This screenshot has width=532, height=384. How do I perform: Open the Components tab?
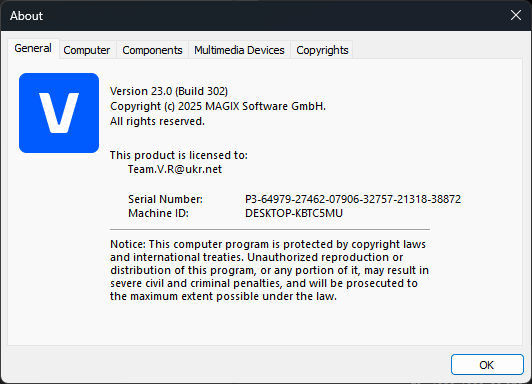pyautogui.click(x=152, y=50)
